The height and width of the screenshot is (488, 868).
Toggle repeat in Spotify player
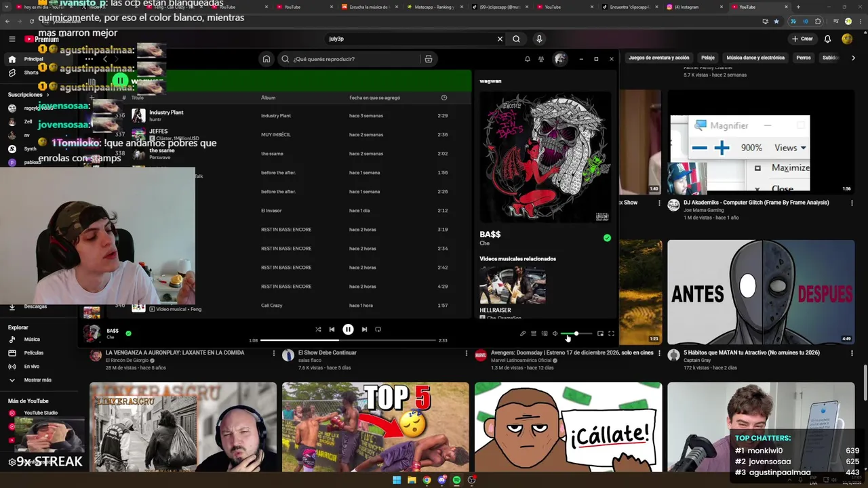(378, 329)
